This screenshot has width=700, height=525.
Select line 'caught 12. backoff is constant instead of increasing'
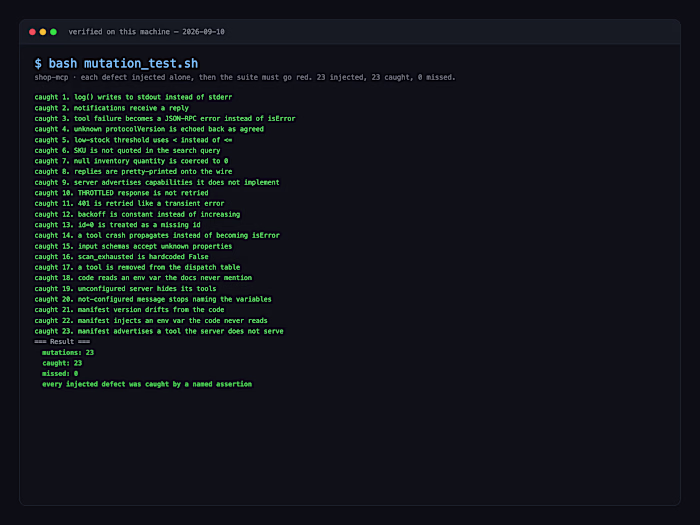[x=137, y=214]
